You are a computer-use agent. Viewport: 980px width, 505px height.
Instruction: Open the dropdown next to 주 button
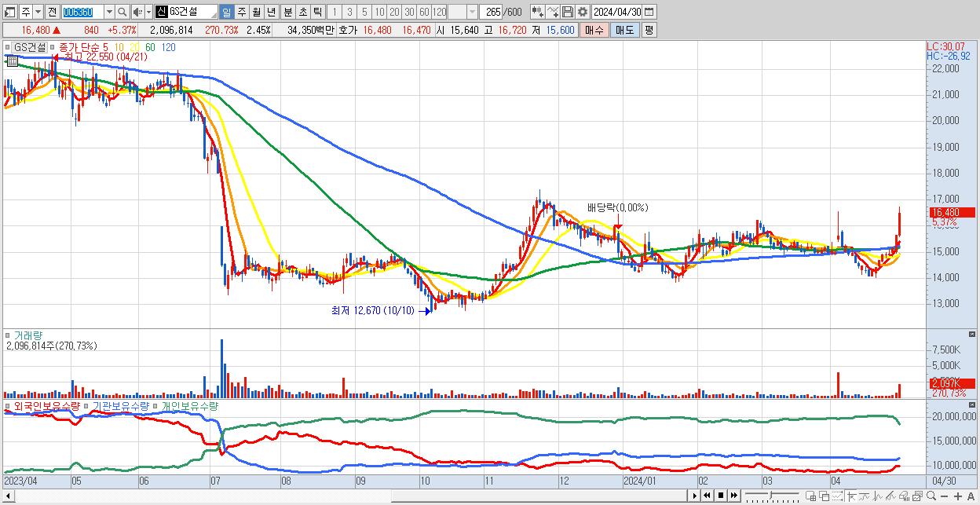(38, 12)
